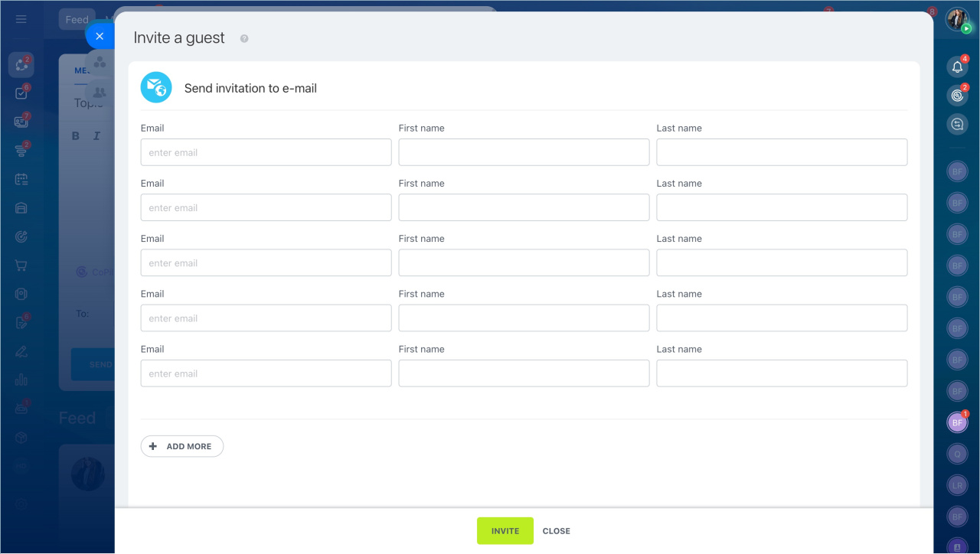The width and height of the screenshot is (980, 554).
Task: Click the post author avatar in feed
Action: [x=88, y=474]
